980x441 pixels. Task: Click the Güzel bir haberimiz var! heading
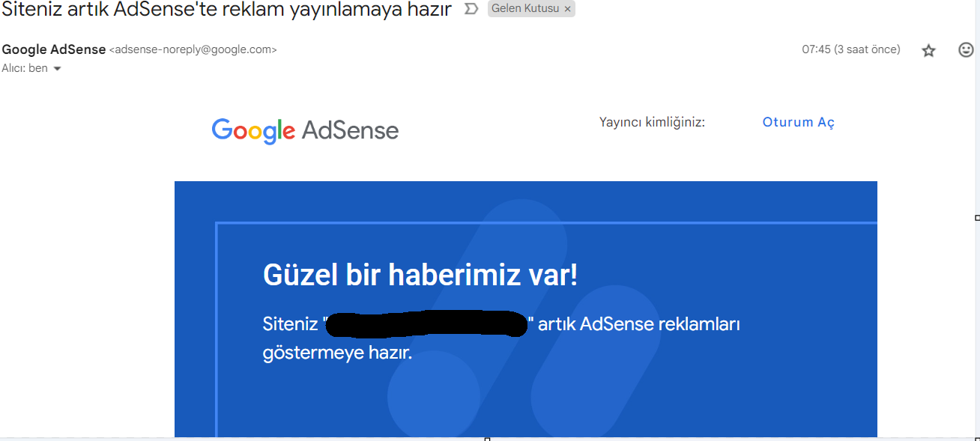tap(420, 275)
